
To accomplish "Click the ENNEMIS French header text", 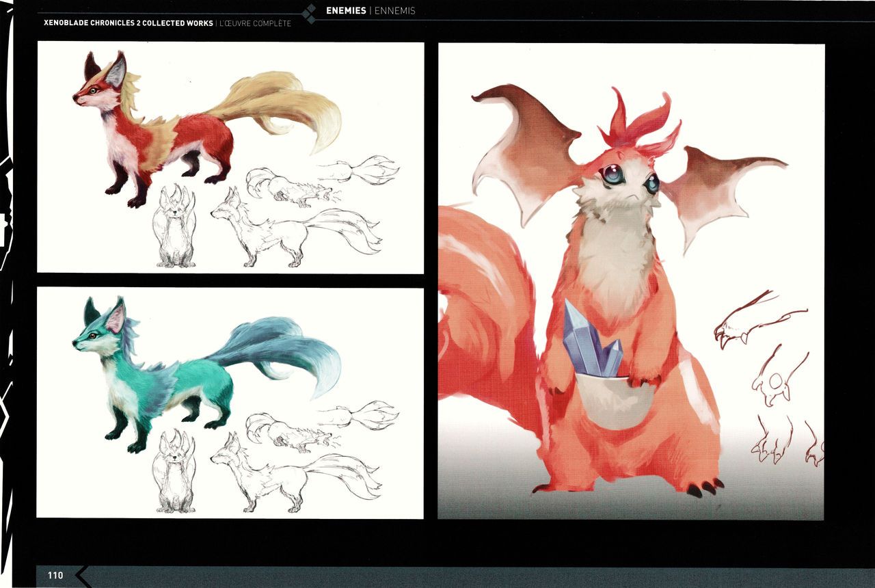I will point(394,11).
